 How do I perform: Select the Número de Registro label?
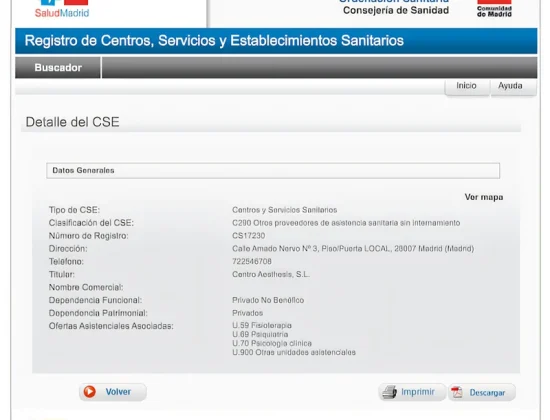coord(88,236)
